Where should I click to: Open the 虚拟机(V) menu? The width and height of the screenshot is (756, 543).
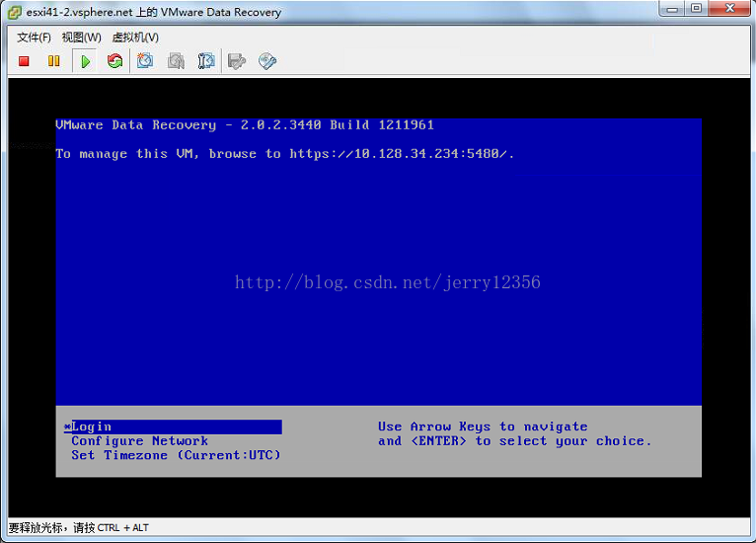pos(135,38)
